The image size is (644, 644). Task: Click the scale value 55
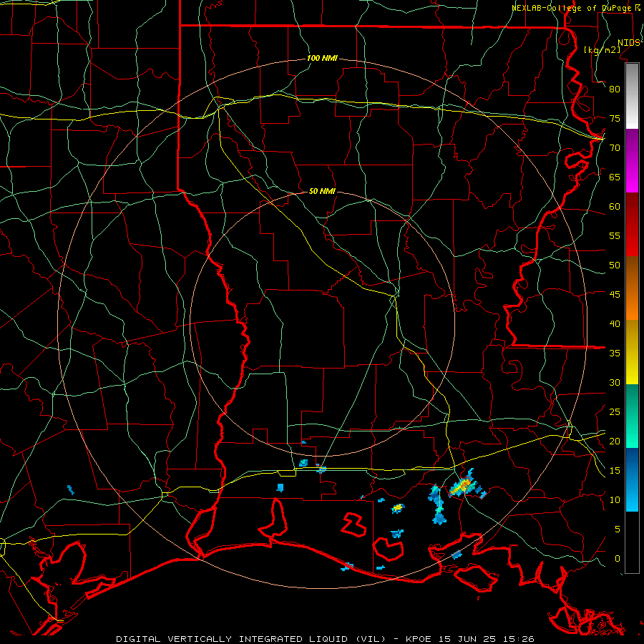coord(615,235)
